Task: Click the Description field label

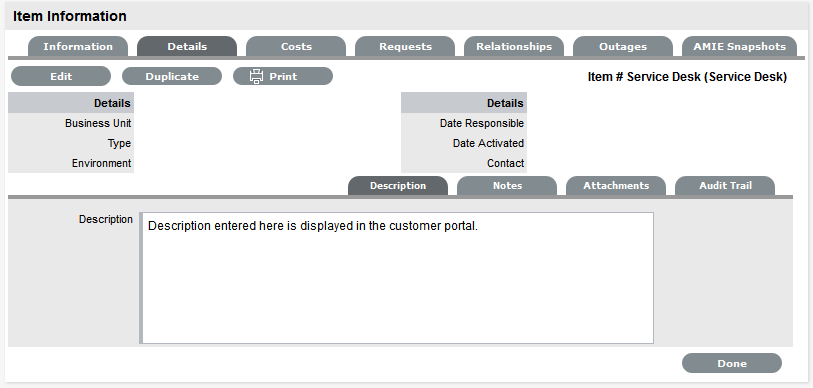Action: pyautogui.click(x=106, y=219)
